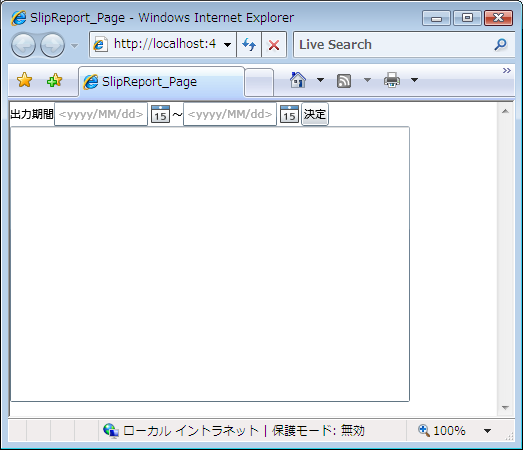This screenshot has width=523, height=450.
Task: Click the page scrollbar down arrow
Action: pyautogui.click(x=505, y=408)
